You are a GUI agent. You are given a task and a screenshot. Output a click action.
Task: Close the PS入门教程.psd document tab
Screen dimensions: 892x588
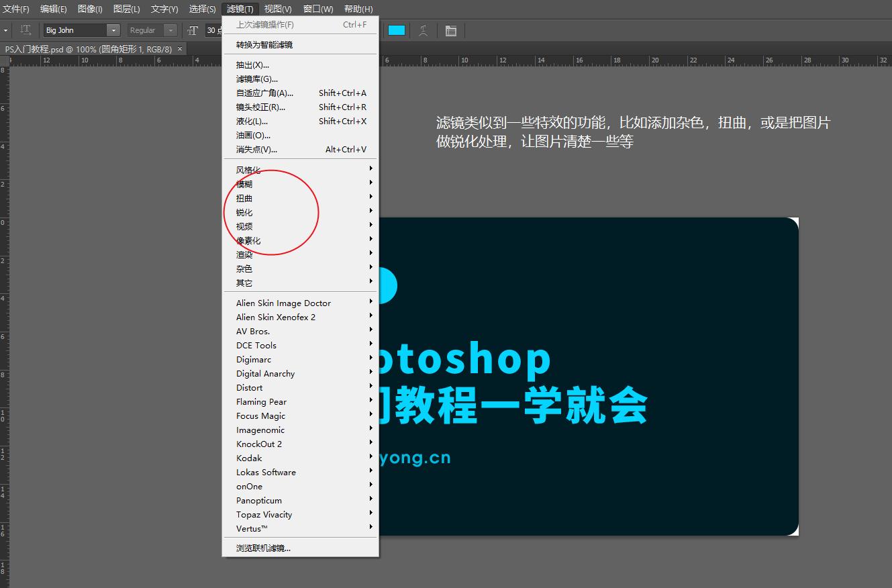180,49
